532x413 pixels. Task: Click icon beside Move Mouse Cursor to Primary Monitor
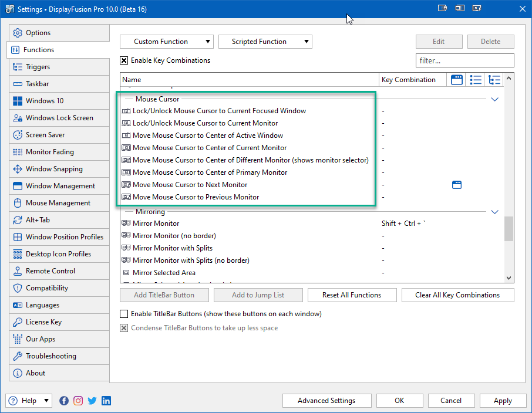pyautogui.click(x=126, y=172)
